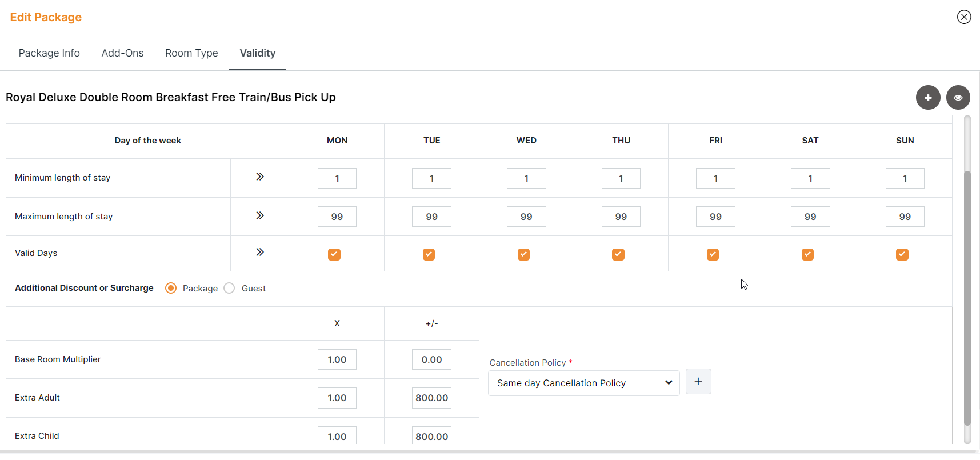Click copy-across arrows for Maximum length of stay
This screenshot has height=460, width=980.
[x=260, y=216]
